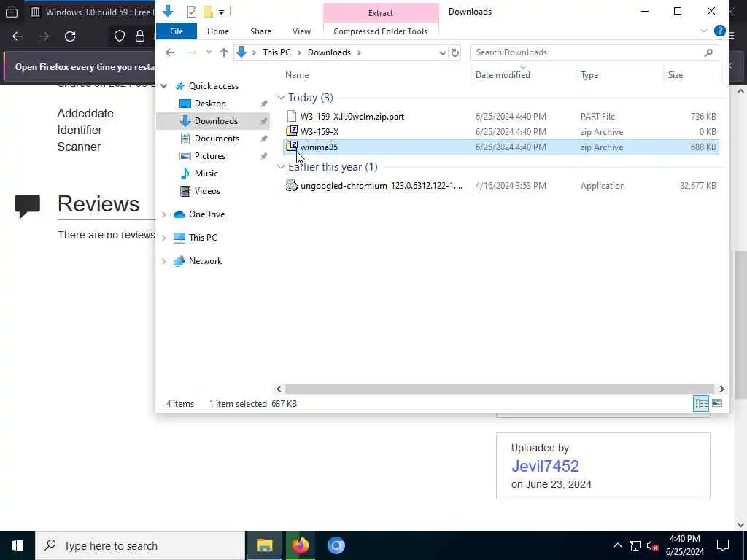Open Explorer Help question mark icon

(x=719, y=31)
